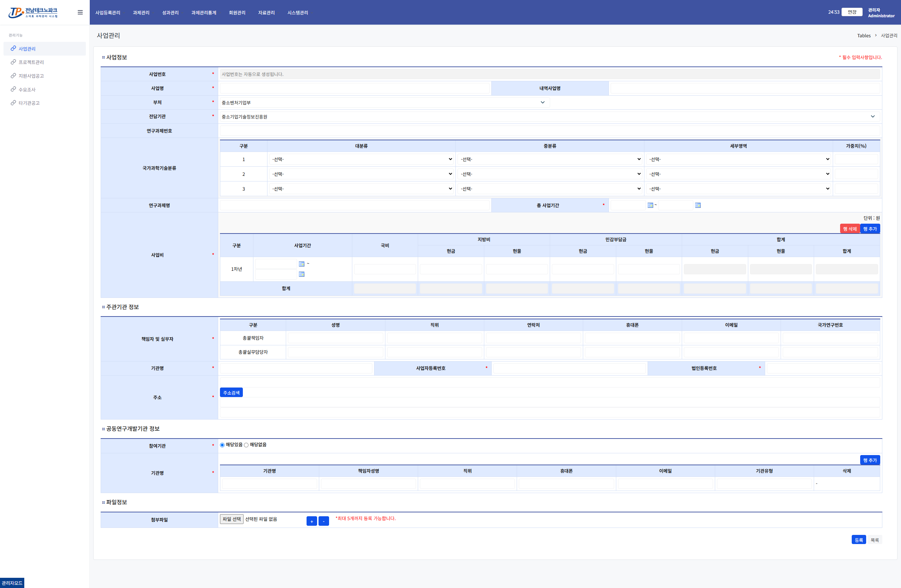Open the 과제관리 top menu
Screen dimensions: 901x588
point(141,13)
